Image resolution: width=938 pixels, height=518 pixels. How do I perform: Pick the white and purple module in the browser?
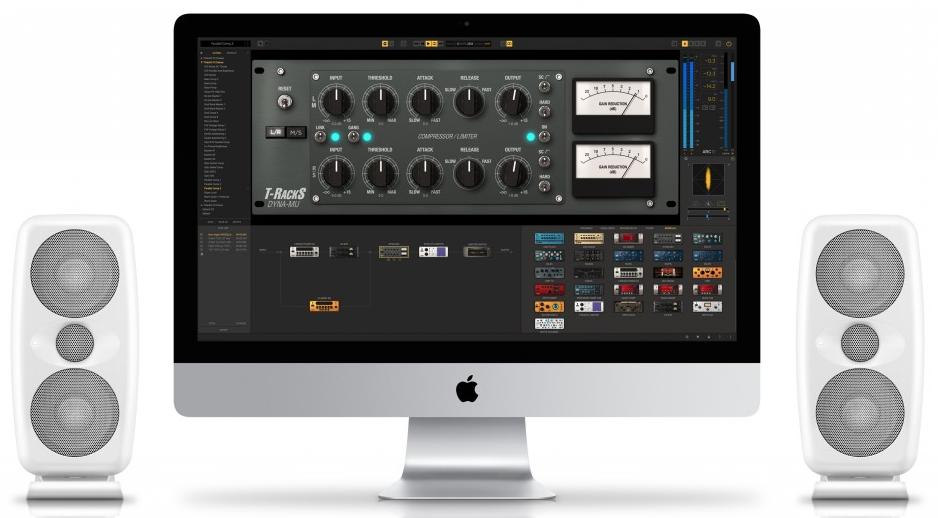[x=589, y=307]
